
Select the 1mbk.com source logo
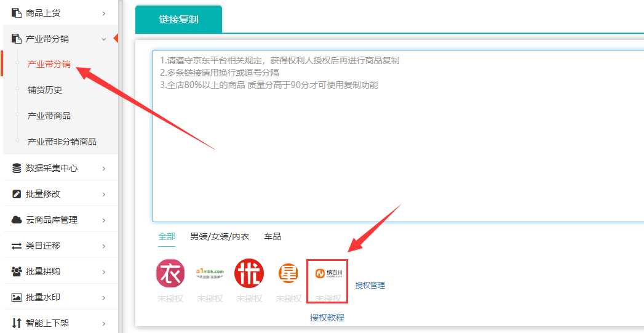pyautogui.click(x=210, y=274)
